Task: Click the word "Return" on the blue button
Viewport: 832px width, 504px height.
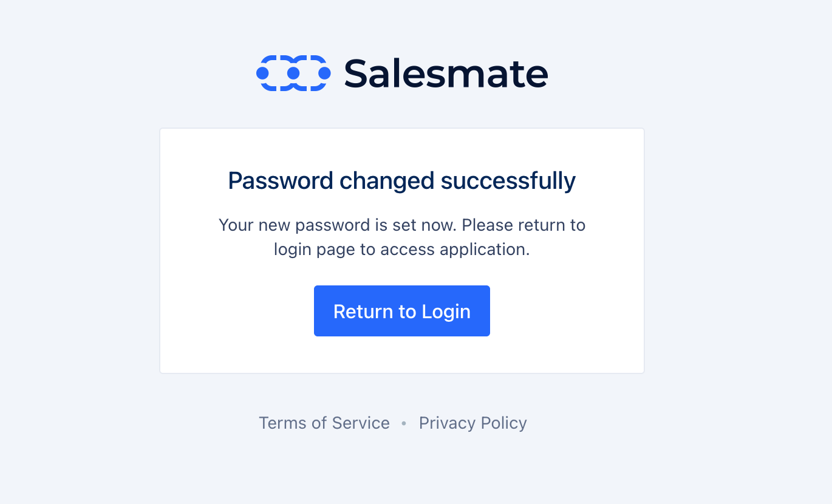Action: (x=363, y=312)
